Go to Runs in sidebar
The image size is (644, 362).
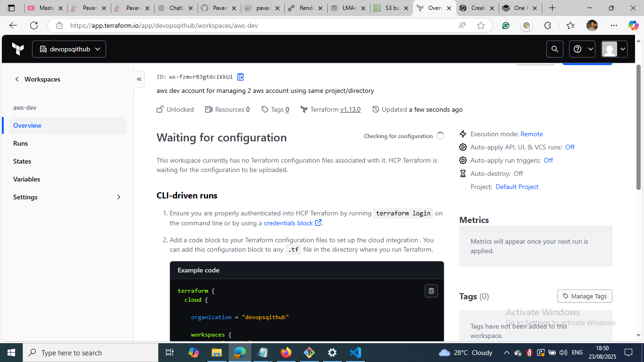21,143
